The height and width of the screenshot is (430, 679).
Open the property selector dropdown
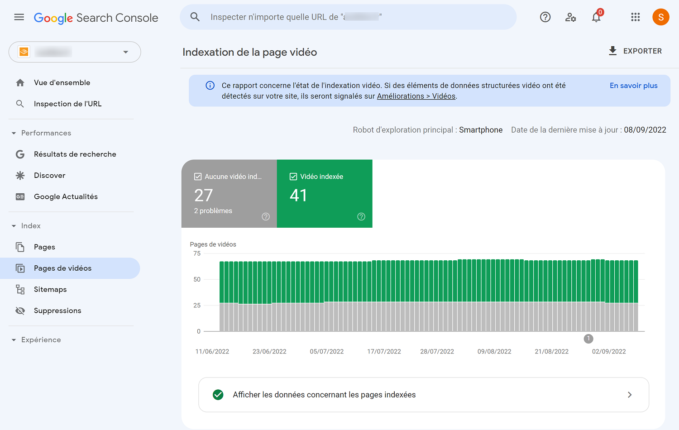pyautogui.click(x=74, y=52)
